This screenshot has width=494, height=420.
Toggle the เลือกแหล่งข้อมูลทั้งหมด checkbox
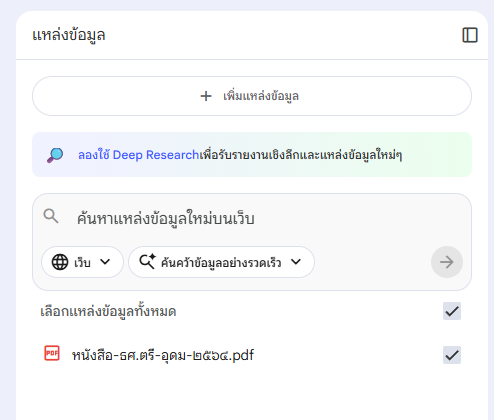[x=452, y=311]
